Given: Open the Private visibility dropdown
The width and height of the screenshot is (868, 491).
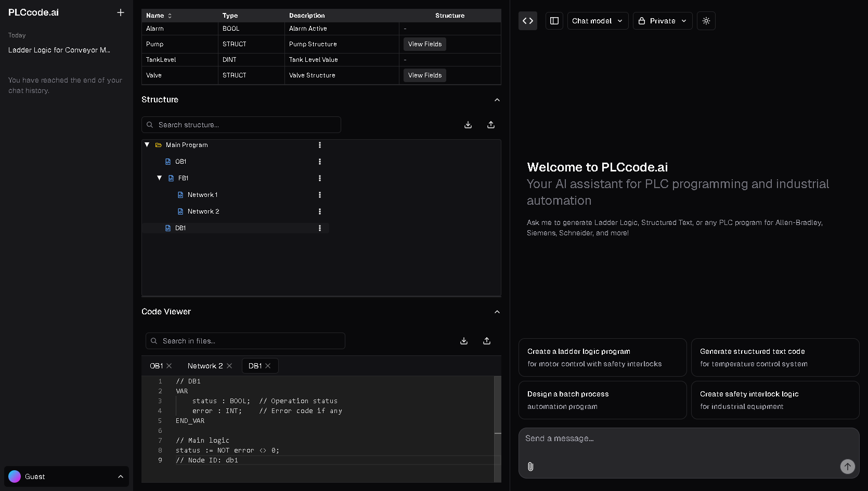Looking at the screenshot, I should coord(662,21).
